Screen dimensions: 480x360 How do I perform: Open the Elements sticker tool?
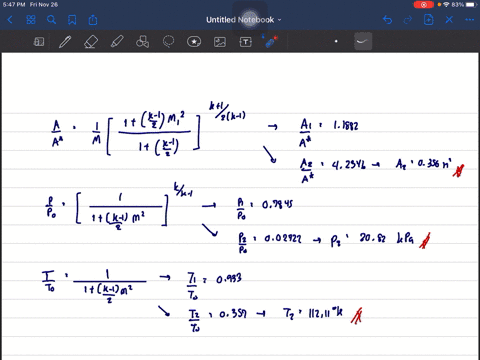pos(194,42)
